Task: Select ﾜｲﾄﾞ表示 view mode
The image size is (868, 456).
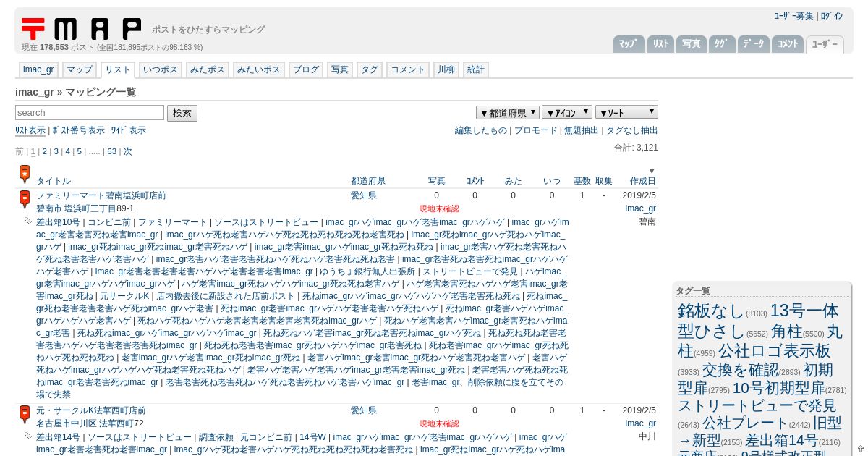Action: tap(128, 130)
